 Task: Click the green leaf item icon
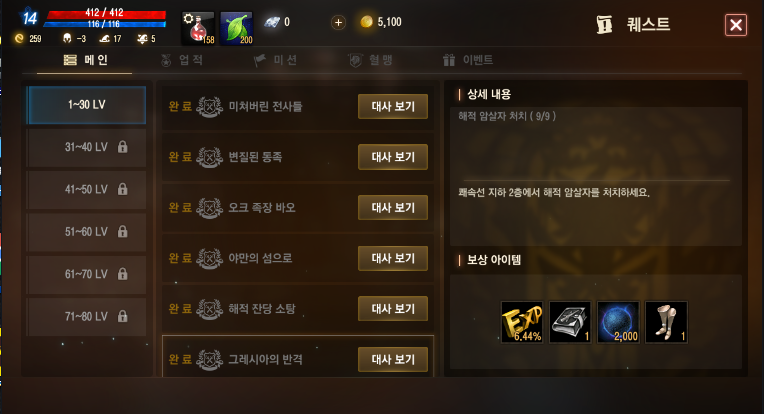coord(236,28)
